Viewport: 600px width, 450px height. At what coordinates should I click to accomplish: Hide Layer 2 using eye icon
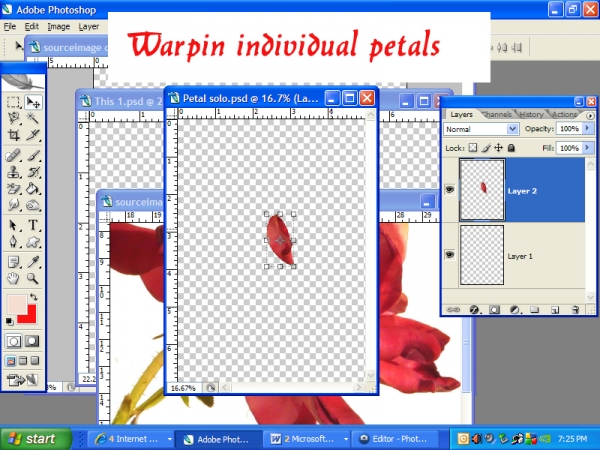(450, 189)
